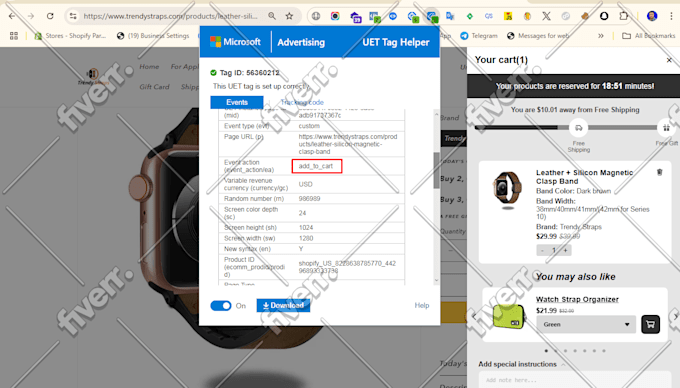Screen dimensions: 680x388
Task: Click the active UET Tag Helper extension icon
Action: [432, 16]
